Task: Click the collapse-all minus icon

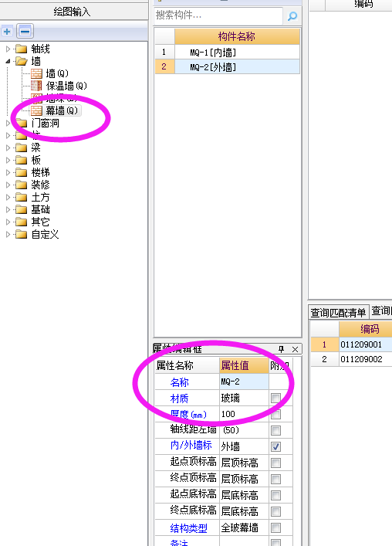Action: pos(25,32)
